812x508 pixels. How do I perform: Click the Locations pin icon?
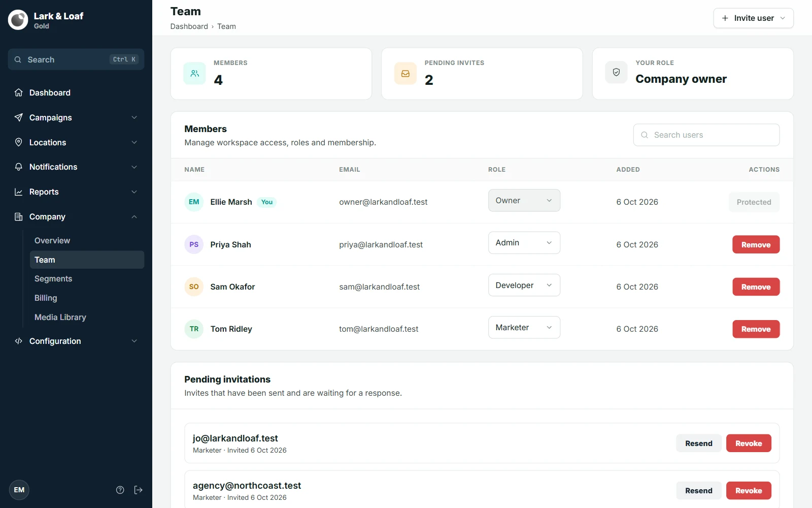click(x=19, y=142)
